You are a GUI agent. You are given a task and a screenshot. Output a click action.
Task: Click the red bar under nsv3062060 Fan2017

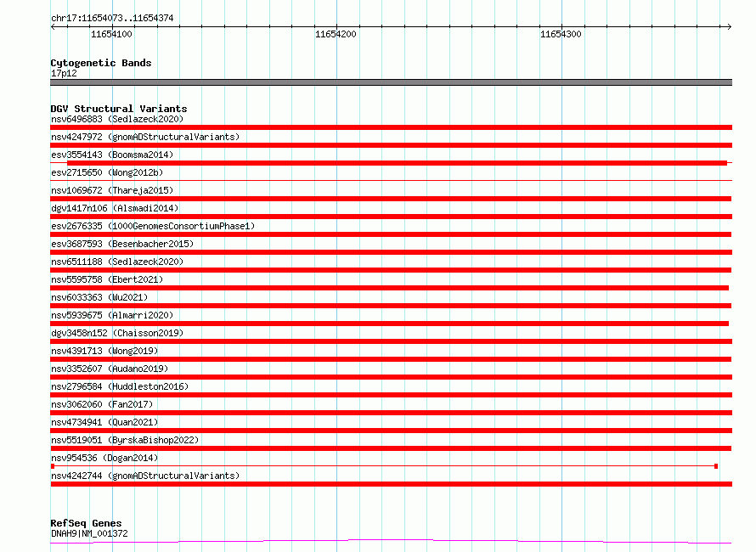(391, 413)
